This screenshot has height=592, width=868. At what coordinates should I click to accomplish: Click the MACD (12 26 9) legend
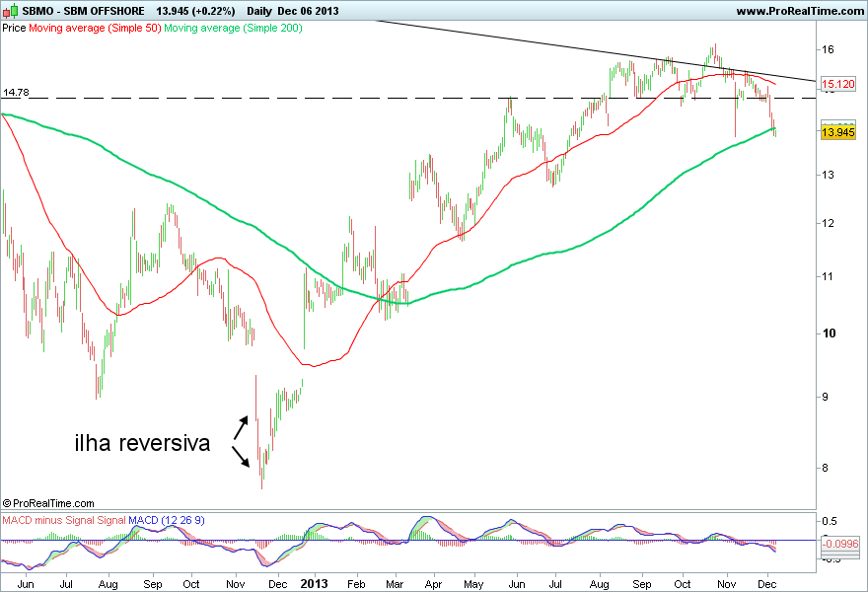point(167,521)
